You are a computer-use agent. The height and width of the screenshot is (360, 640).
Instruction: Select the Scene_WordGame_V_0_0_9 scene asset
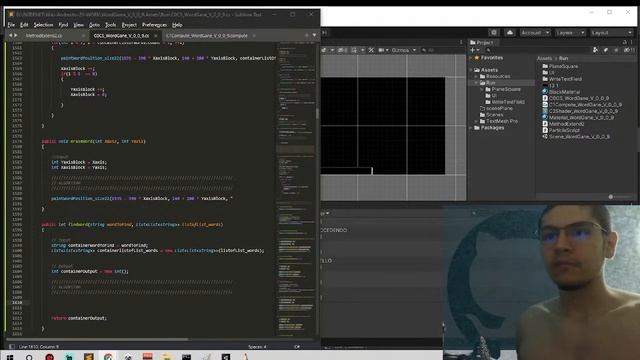[x=576, y=137]
